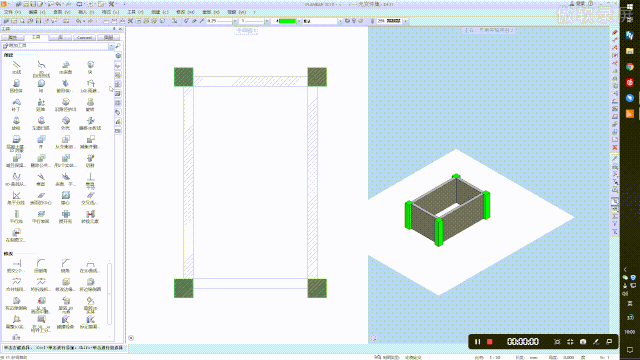Select the 3D line tool
The height and width of the screenshot is (360, 640).
point(16,67)
